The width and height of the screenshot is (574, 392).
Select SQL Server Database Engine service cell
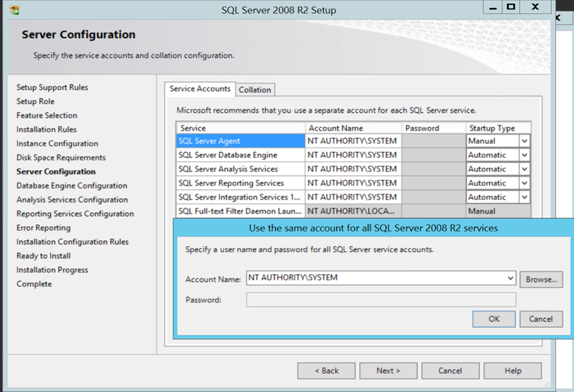240,155
